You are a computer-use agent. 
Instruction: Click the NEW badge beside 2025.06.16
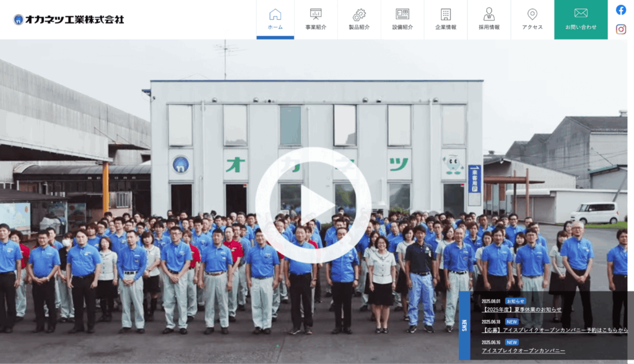pos(511,342)
